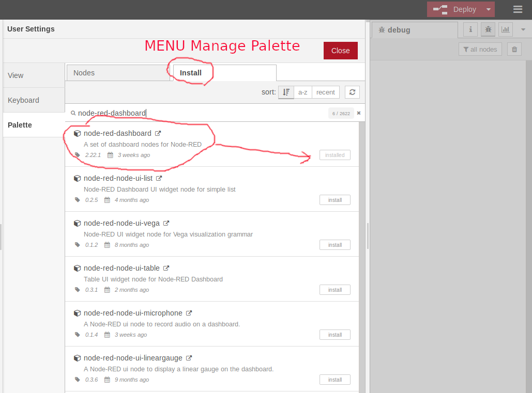Install node-red-node-ui-microphone module
Image resolution: width=532 pixels, height=393 pixels.
[x=335, y=335]
